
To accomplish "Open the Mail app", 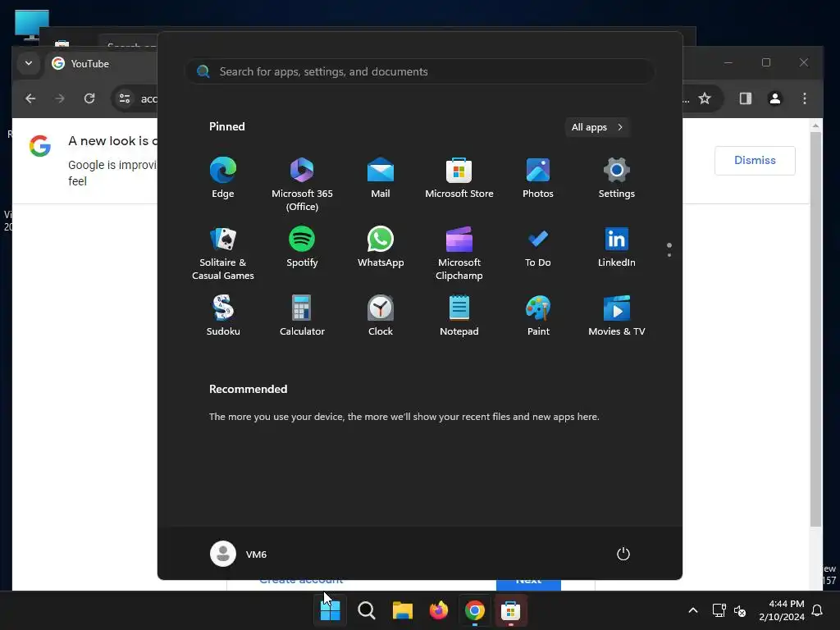I will tap(381, 178).
